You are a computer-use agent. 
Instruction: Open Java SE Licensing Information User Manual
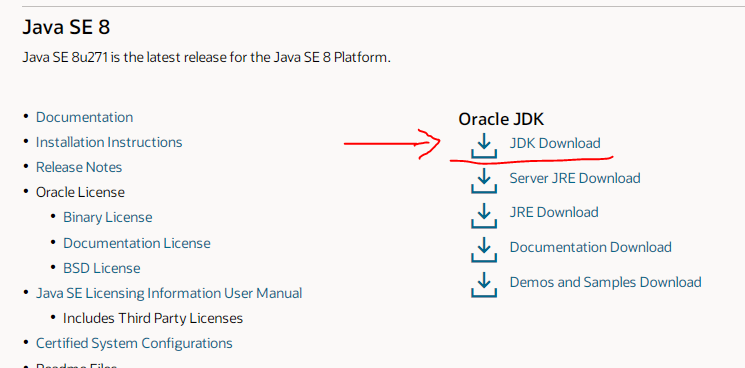(x=169, y=293)
